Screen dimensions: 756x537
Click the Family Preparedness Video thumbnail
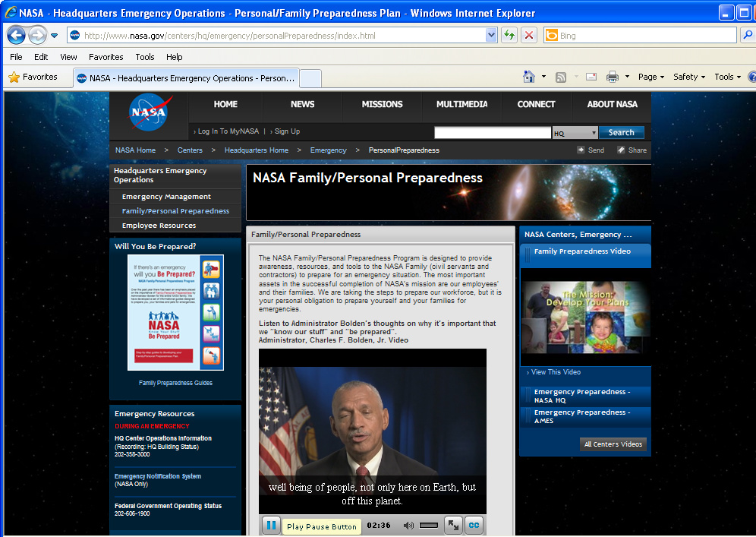pyautogui.click(x=586, y=317)
